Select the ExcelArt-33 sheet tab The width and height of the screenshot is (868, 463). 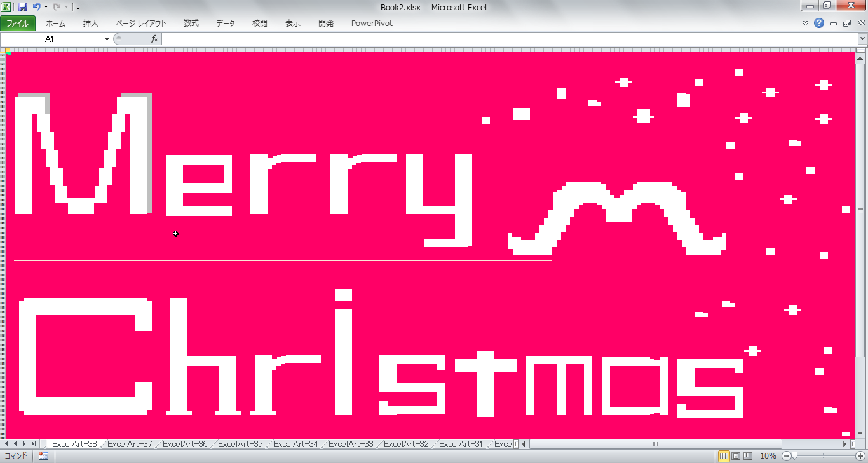click(351, 444)
